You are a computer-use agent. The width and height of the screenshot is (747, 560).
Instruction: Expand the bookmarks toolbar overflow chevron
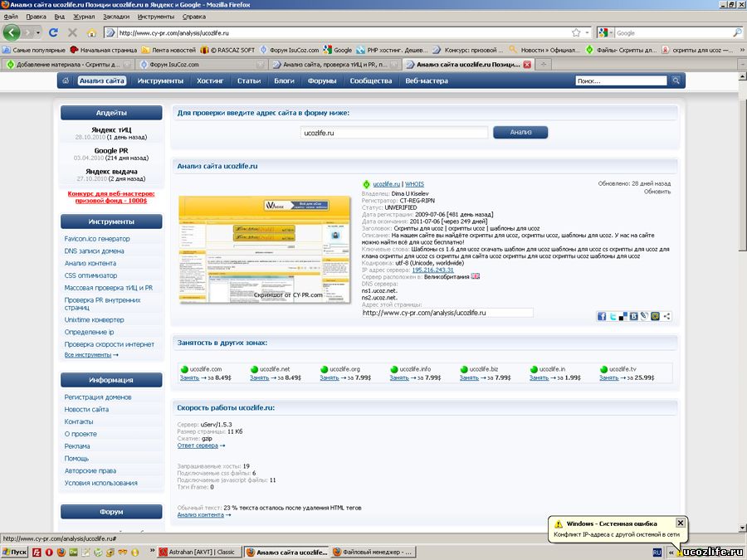[742, 50]
